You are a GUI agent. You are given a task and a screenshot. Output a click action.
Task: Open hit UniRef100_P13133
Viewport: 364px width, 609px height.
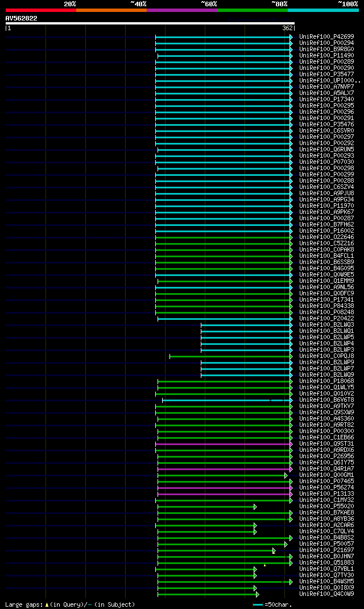(x=326, y=493)
